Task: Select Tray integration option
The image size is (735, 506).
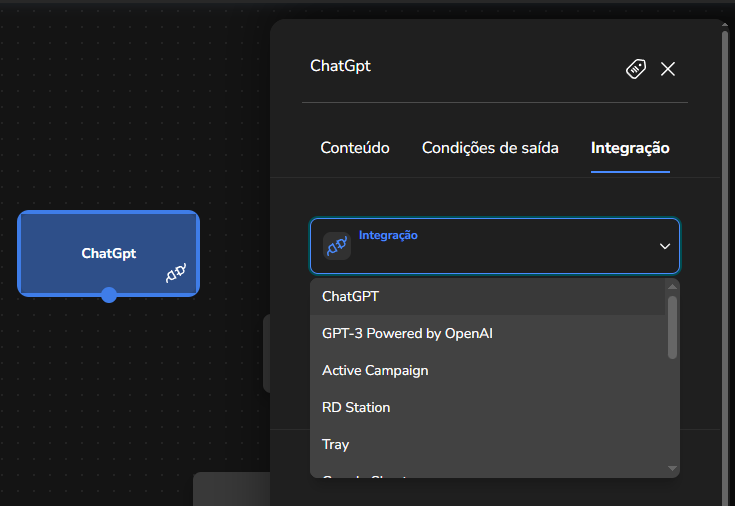Action: click(488, 445)
